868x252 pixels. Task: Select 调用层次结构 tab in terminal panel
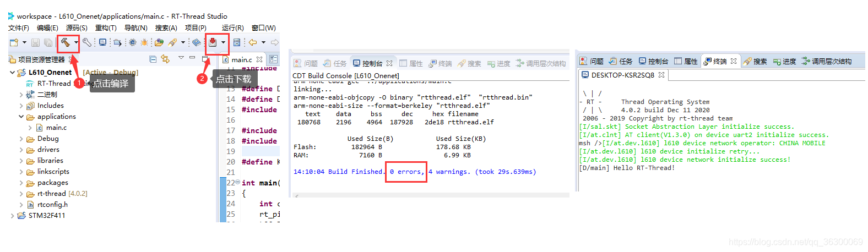[826, 61]
